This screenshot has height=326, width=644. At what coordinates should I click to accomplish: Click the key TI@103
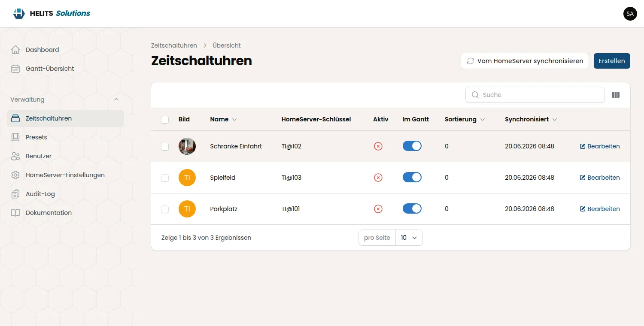pyautogui.click(x=292, y=178)
